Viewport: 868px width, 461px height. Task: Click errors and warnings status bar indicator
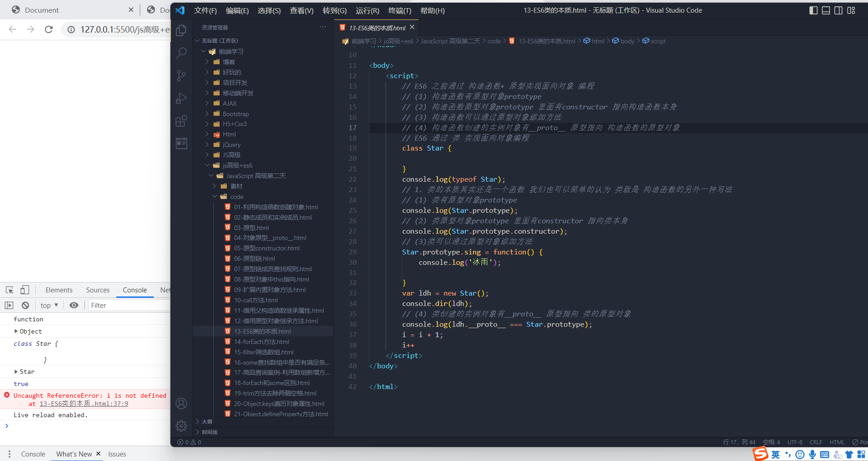(189, 442)
